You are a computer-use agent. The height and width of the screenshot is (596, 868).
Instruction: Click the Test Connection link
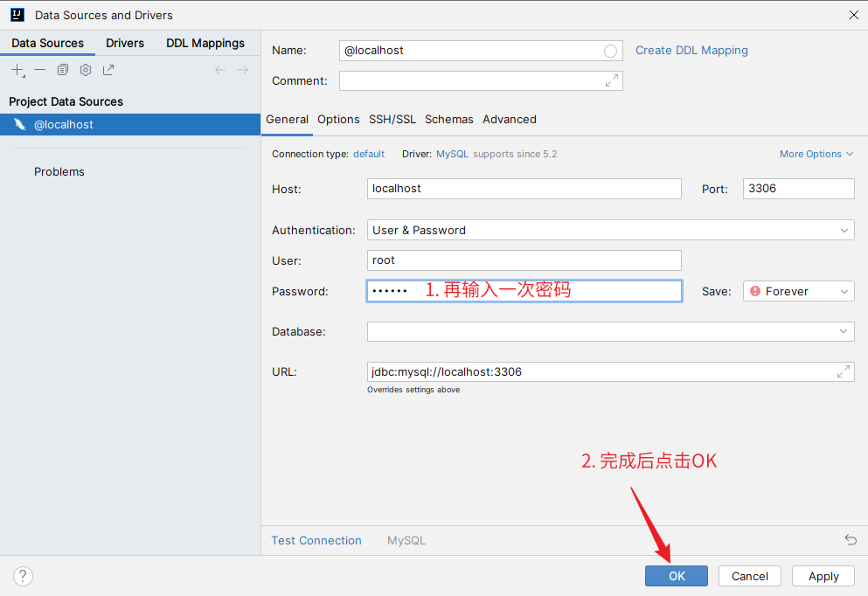pyautogui.click(x=316, y=541)
